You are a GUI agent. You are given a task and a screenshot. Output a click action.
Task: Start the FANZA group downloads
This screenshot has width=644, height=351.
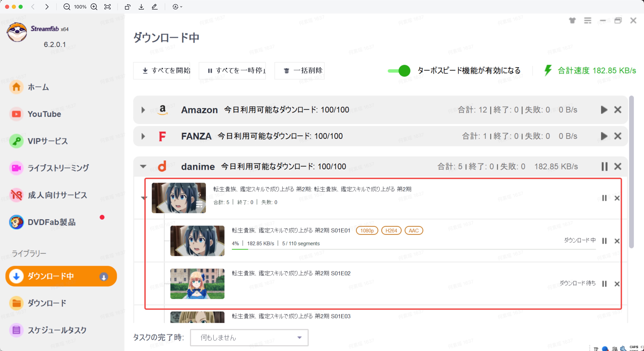[x=604, y=136]
